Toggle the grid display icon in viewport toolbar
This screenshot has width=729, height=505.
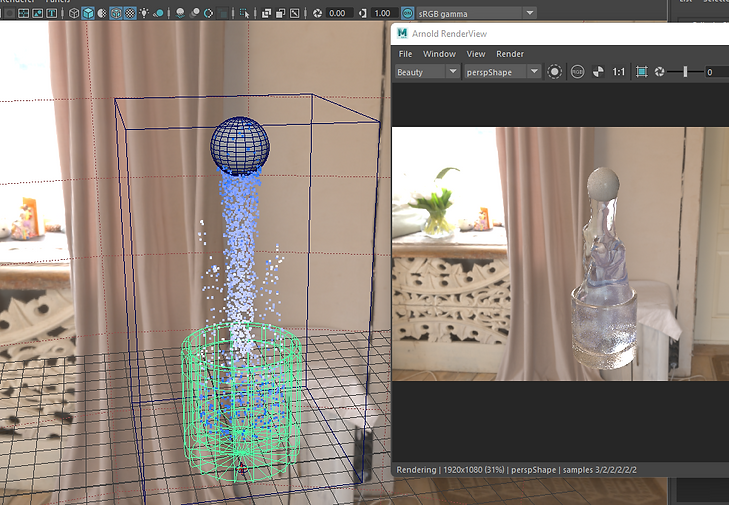[23, 13]
